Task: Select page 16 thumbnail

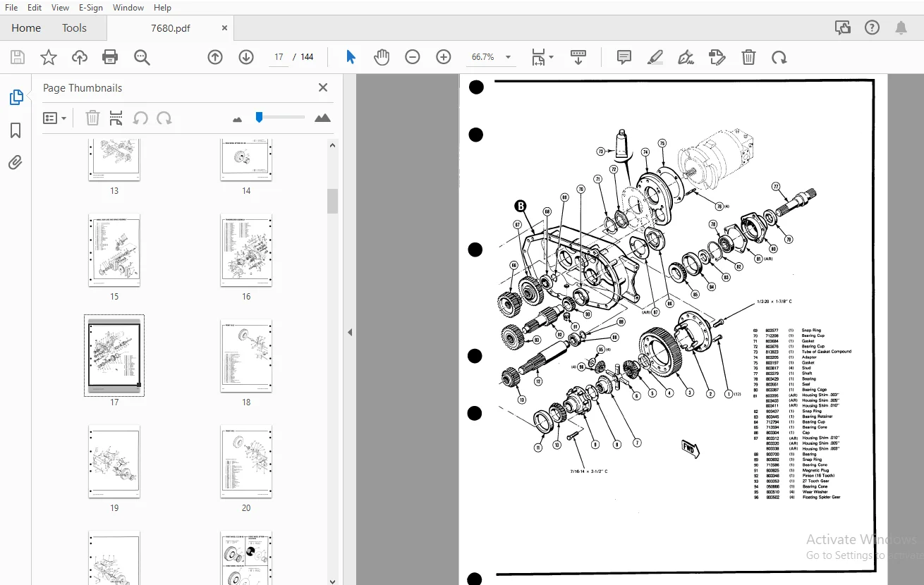Action: 246,250
